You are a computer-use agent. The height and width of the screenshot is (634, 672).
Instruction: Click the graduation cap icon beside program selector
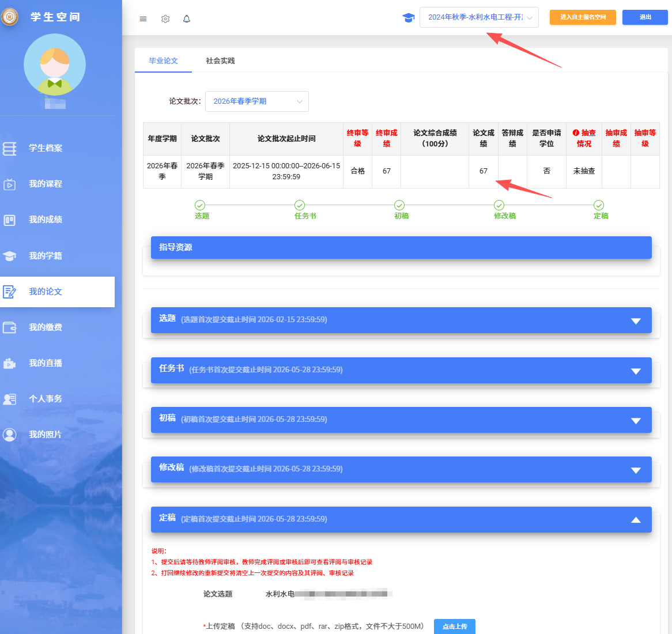tap(409, 17)
